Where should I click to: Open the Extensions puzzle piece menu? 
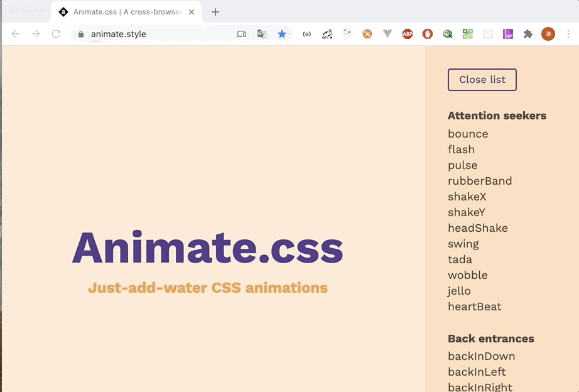coord(528,34)
